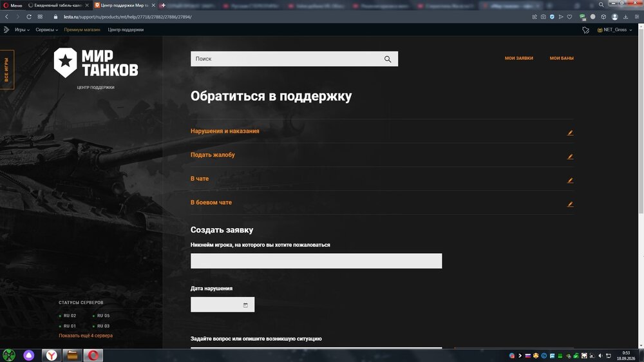Open File Explorer from the taskbar
The height and width of the screenshot is (362, 644).
72,355
